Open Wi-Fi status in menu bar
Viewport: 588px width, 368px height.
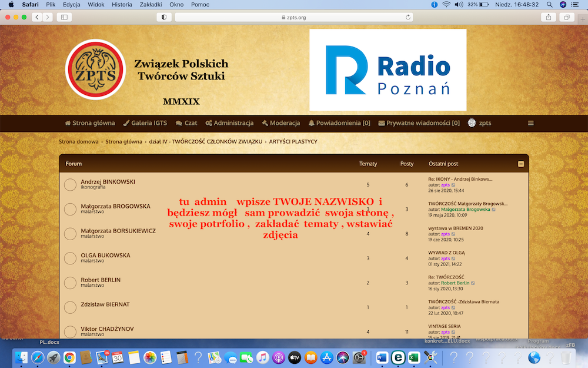point(446,4)
